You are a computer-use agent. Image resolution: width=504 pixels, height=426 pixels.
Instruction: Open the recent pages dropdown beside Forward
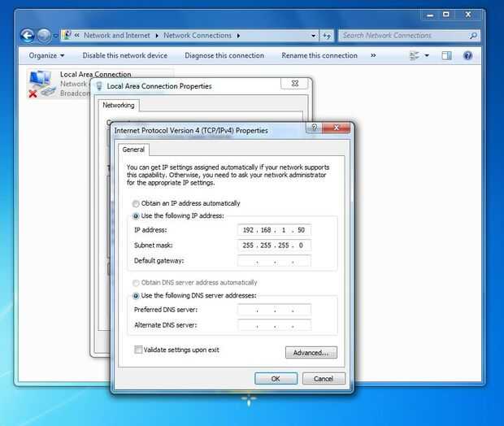[55, 36]
